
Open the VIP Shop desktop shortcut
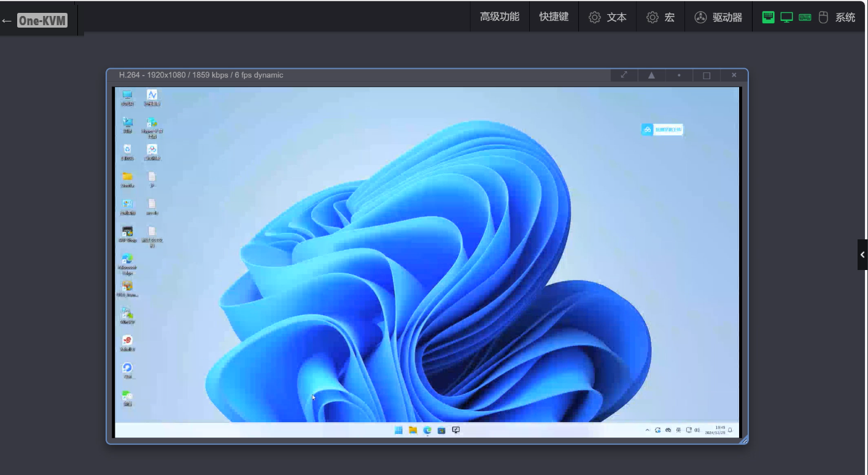pos(127,234)
